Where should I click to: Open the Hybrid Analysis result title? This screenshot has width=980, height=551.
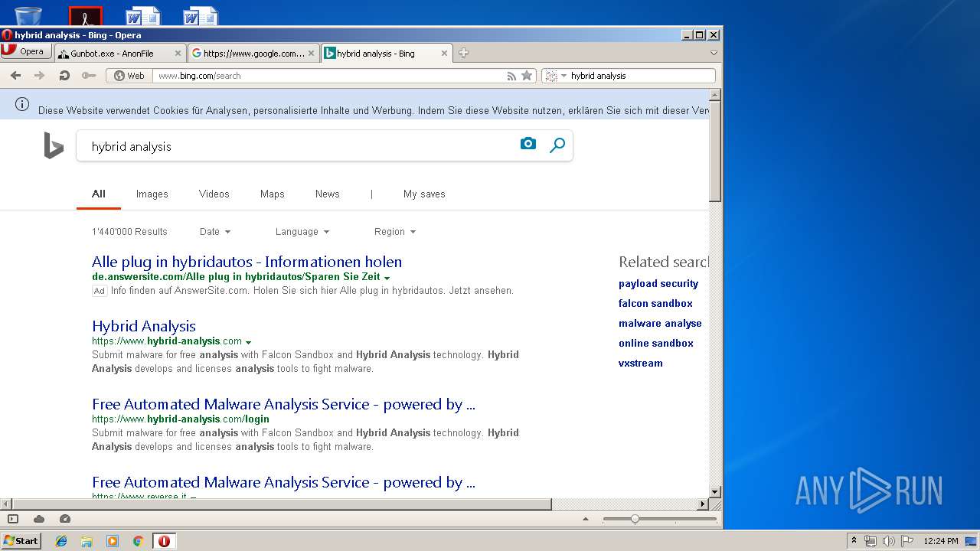coord(144,326)
